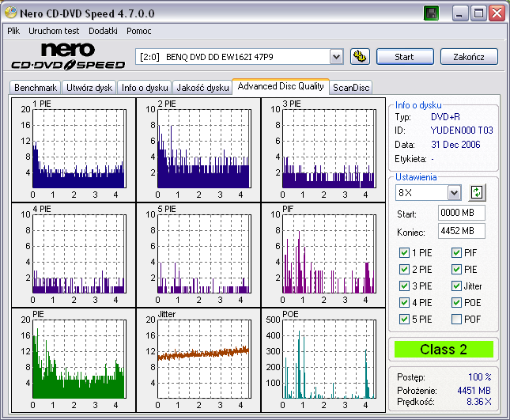The width and height of the screenshot is (510, 420).
Task: Click the position value 4451 MB
Action: 474,390
